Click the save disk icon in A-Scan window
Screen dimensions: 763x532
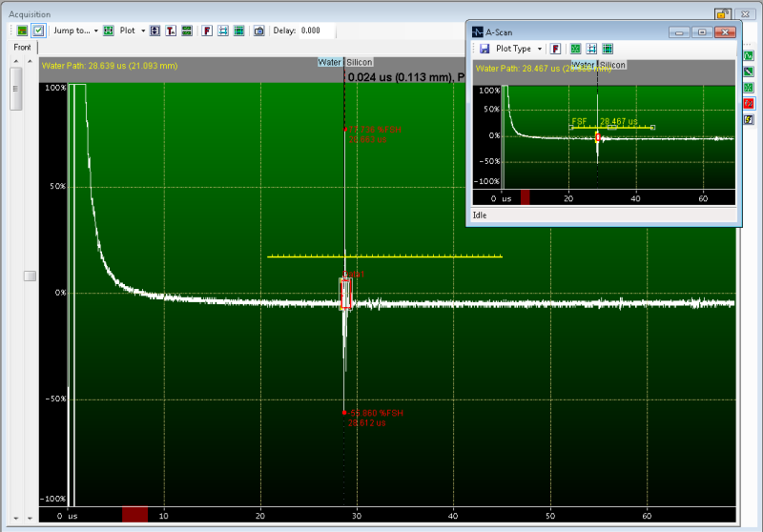(485, 49)
